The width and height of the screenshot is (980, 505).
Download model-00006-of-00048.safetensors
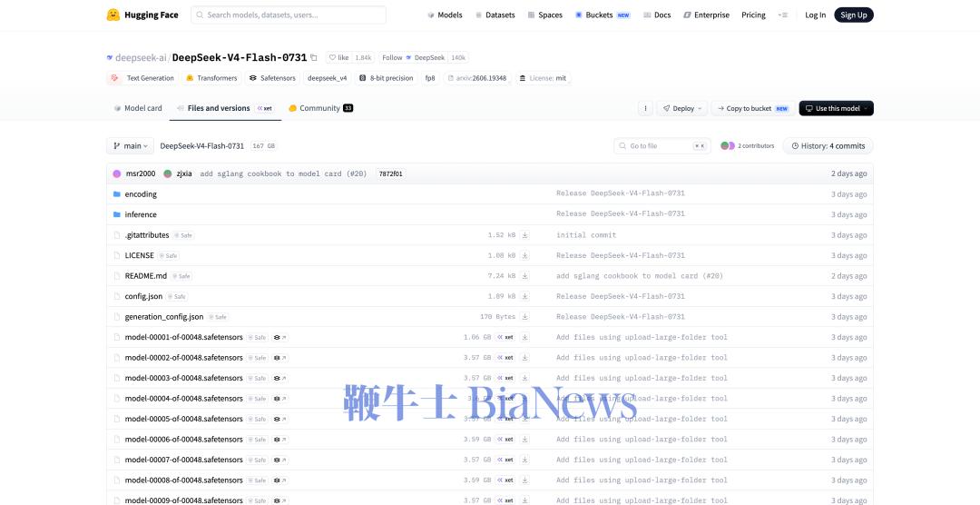click(525, 440)
